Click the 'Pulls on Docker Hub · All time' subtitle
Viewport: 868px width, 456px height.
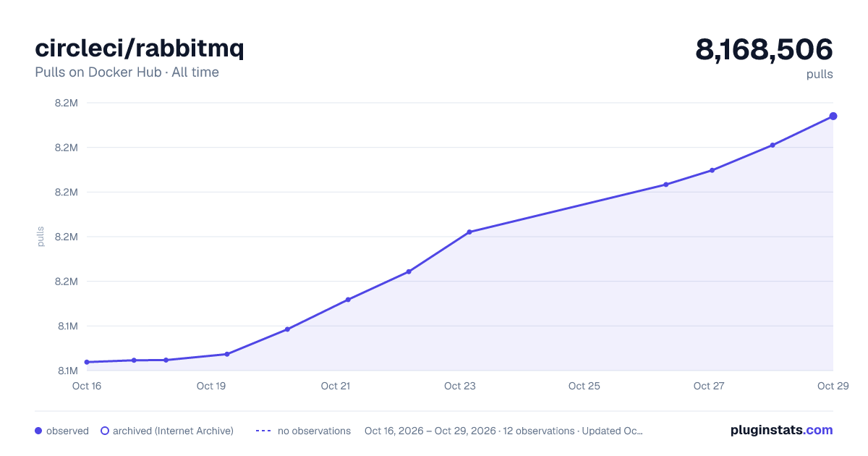(x=127, y=72)
